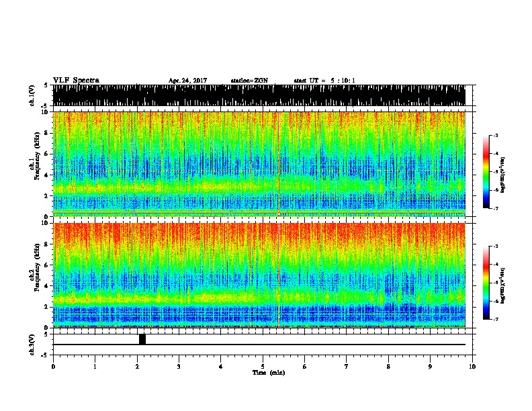Click the date 'Apr. 24, 2017'
This screenshot has height=411, width=532.
point(187,81)
